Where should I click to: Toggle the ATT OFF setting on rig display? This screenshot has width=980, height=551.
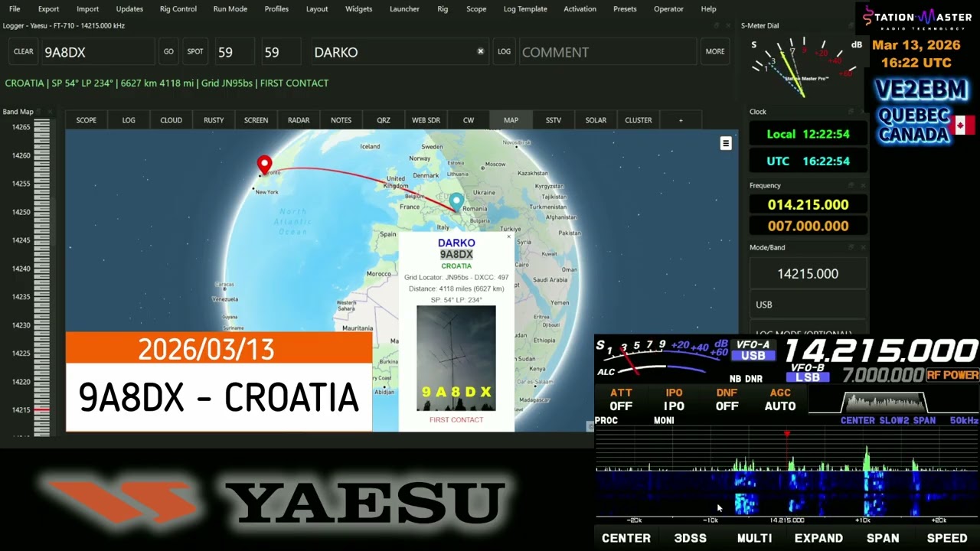tap(621, 399)
